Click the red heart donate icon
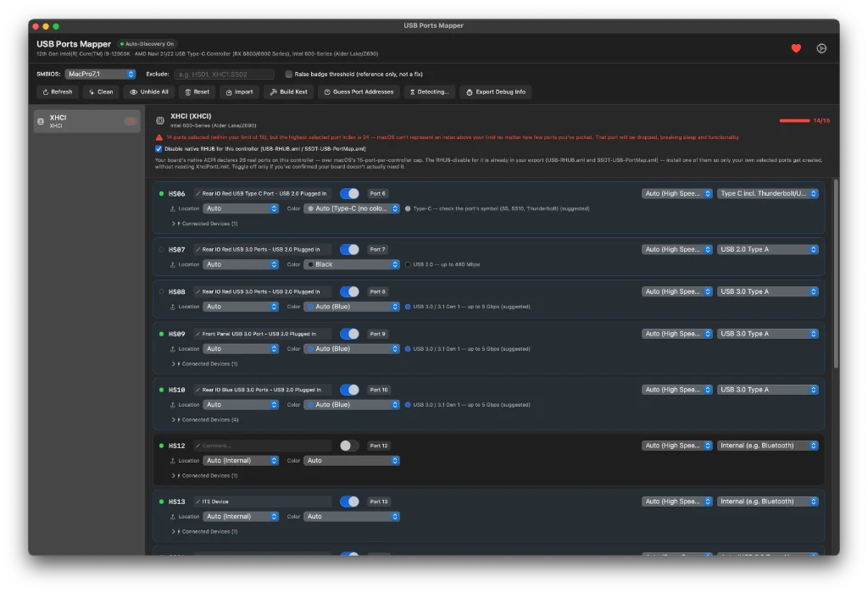This screenshot has height=593, width=868. coord(796,48)
